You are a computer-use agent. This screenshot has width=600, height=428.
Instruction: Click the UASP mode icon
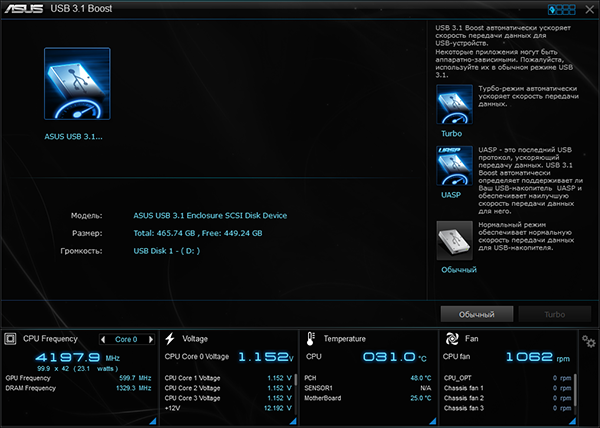pyautogui.click(x=454, y=166)
